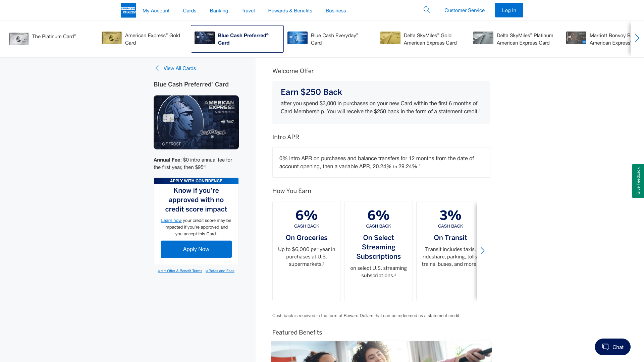Click Blue Cash Preferred Card title

click(x=191, y=84)
